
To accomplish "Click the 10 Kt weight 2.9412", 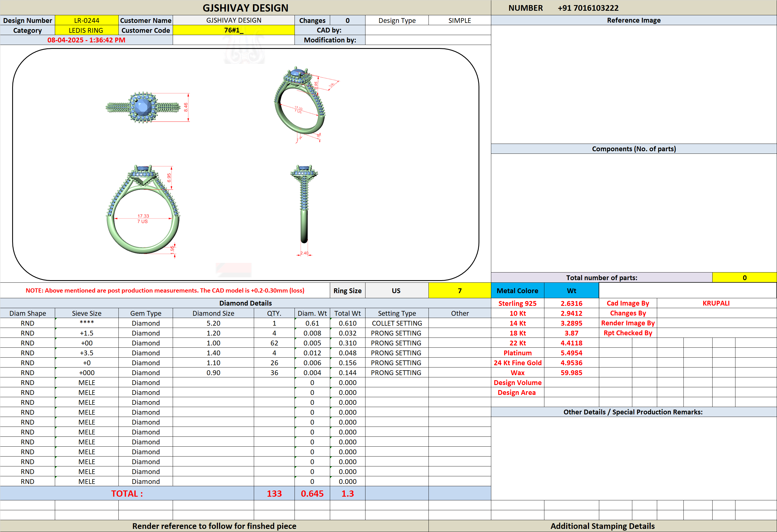I will click(x=572, y=313).
